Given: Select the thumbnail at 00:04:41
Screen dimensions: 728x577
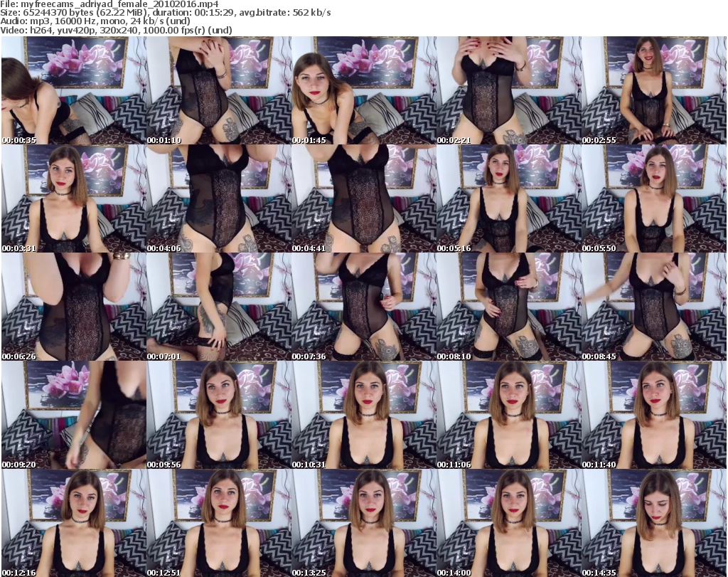Looking at the screenshot, I should 363,198.
